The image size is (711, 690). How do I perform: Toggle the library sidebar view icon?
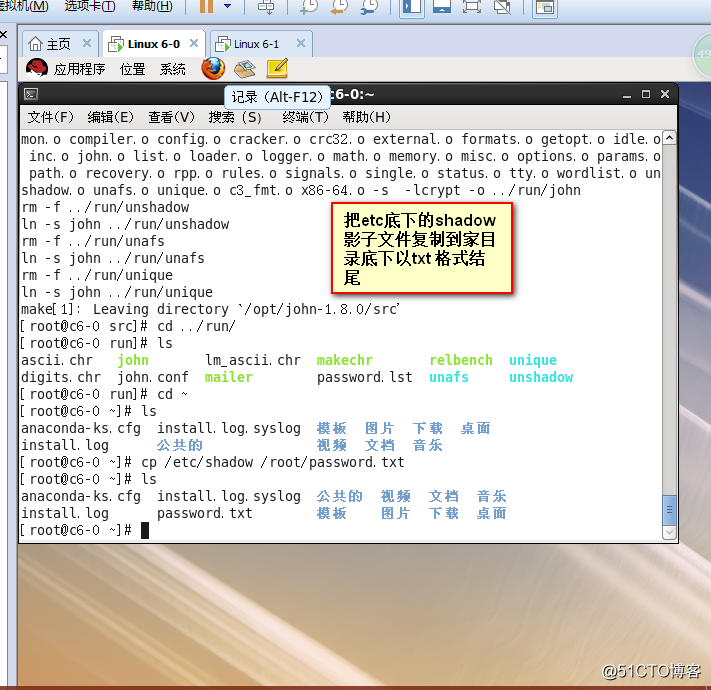412,7
